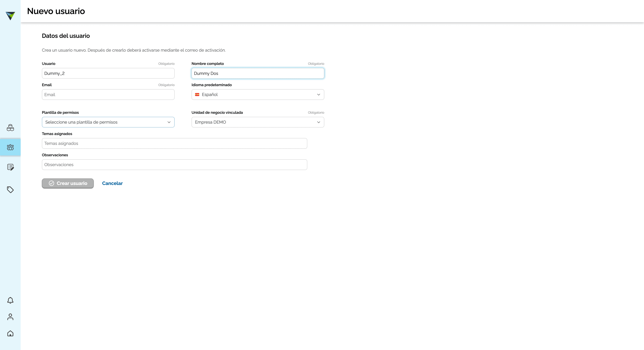Open the stacked cubes sidebar icon

(10, 128)
